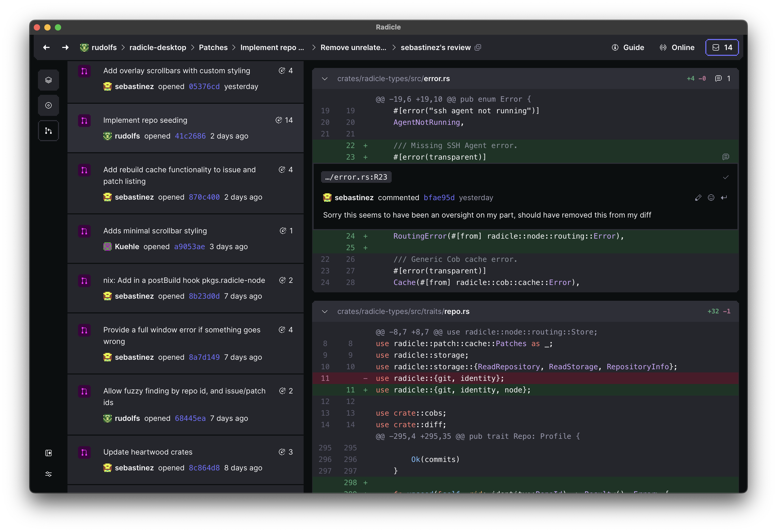Select 'Remove unrelate...' breadcrumb item
Viewport: 777px width, 532px height.
tap(353, 47)
